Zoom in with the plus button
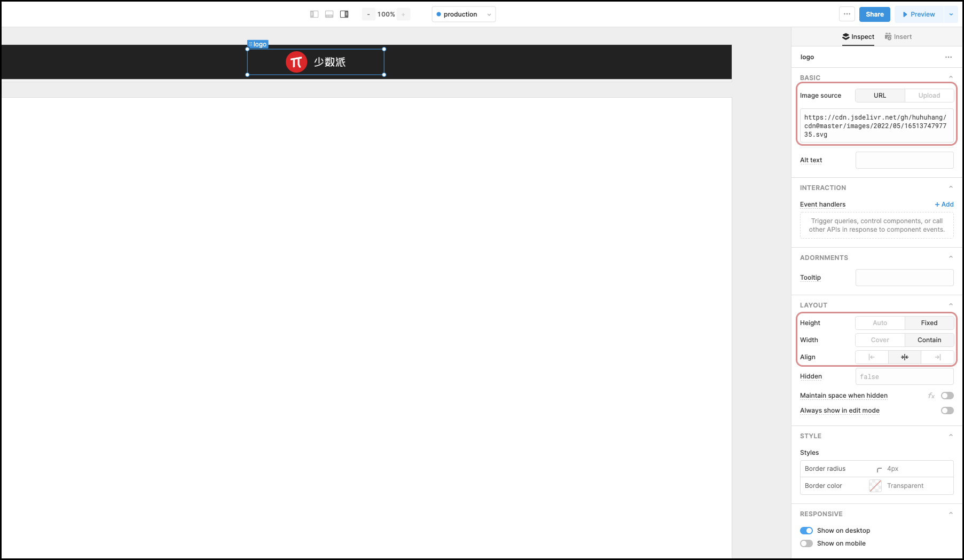 click(403, 14)
